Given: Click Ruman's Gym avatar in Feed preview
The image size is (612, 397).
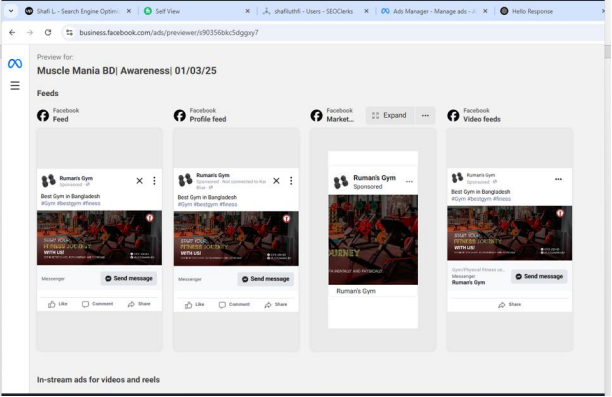Looking at the screenshot, I should tap(49, 181).
